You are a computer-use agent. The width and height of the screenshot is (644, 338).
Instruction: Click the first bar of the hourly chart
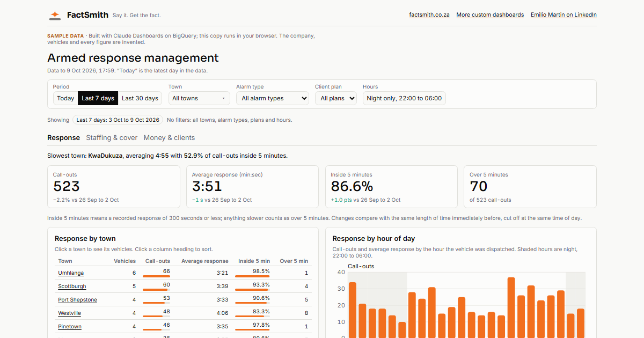pyautogui.click(x=353, y=310)
